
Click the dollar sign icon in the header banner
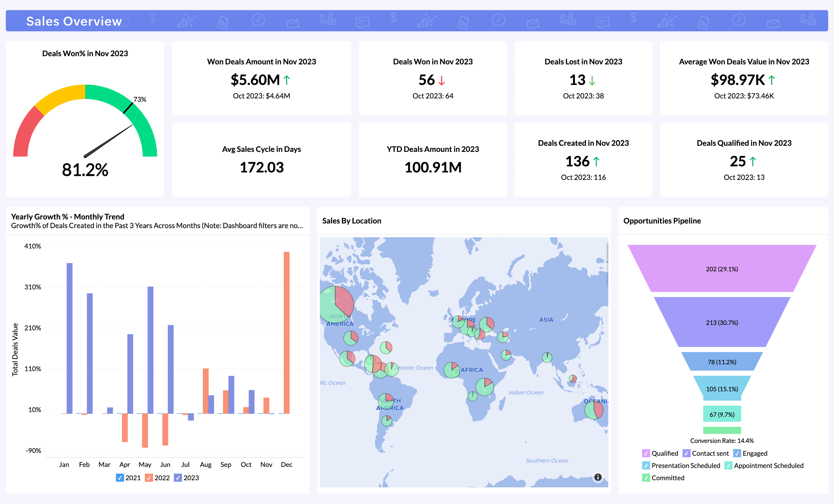(153, 19)
